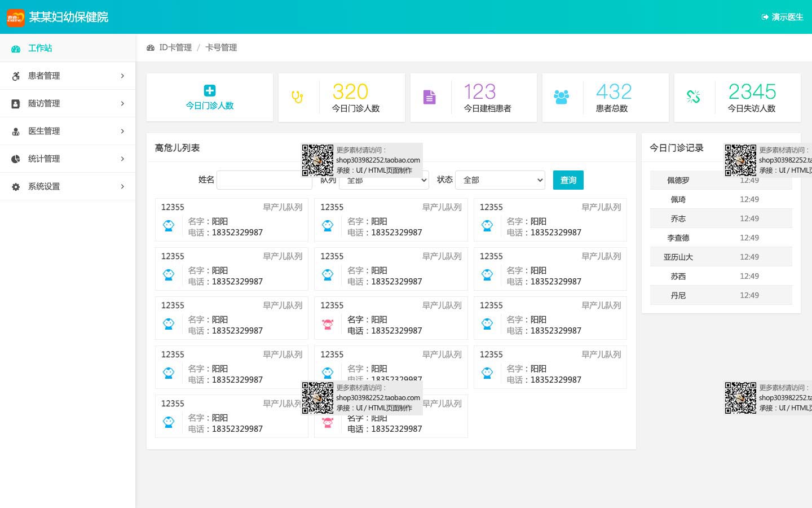Click the 卡号管理 breadcrumb link

(221, 48)
